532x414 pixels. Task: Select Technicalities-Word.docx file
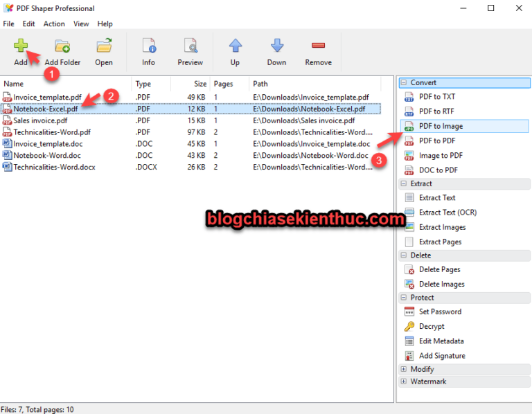click(x=54, y=167)
